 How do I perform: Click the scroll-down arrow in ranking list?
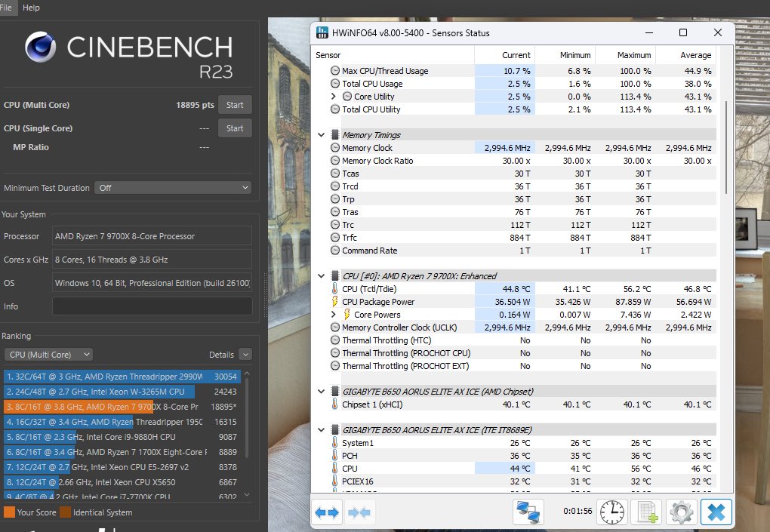coord(247,495)
